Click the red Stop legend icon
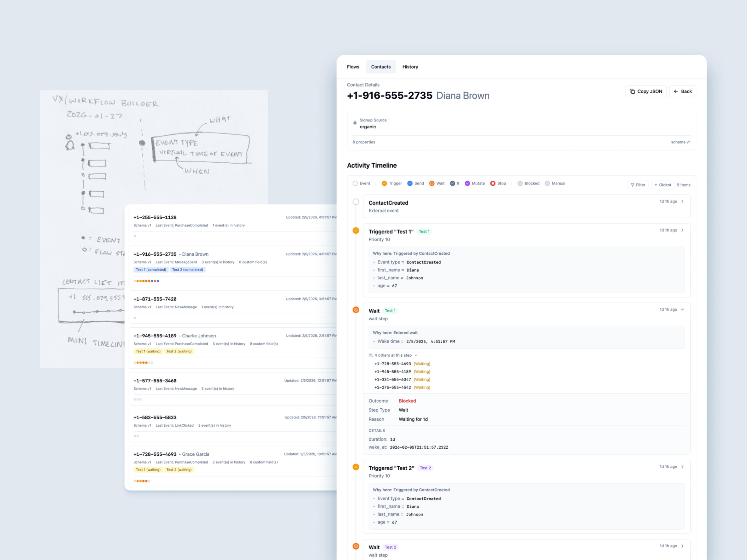This screenshot has width=747, height=560. (493, 183)
